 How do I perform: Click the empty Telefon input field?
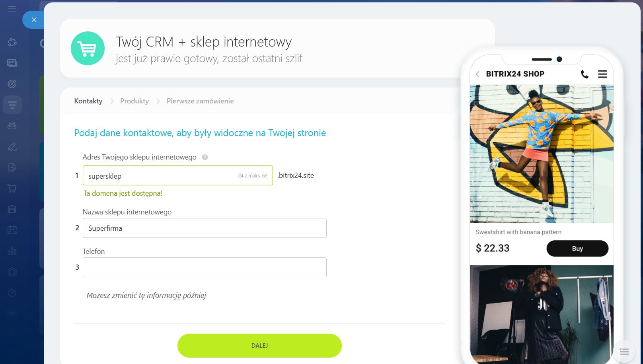click(205, 267)
